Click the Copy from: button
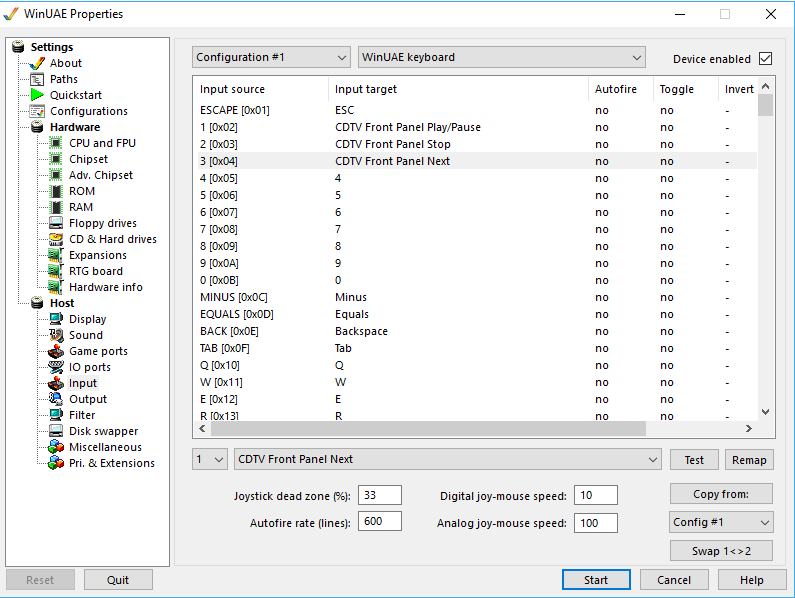Viewport: 795px width, 598px height. pyautogui.click(x=721, y=494)
